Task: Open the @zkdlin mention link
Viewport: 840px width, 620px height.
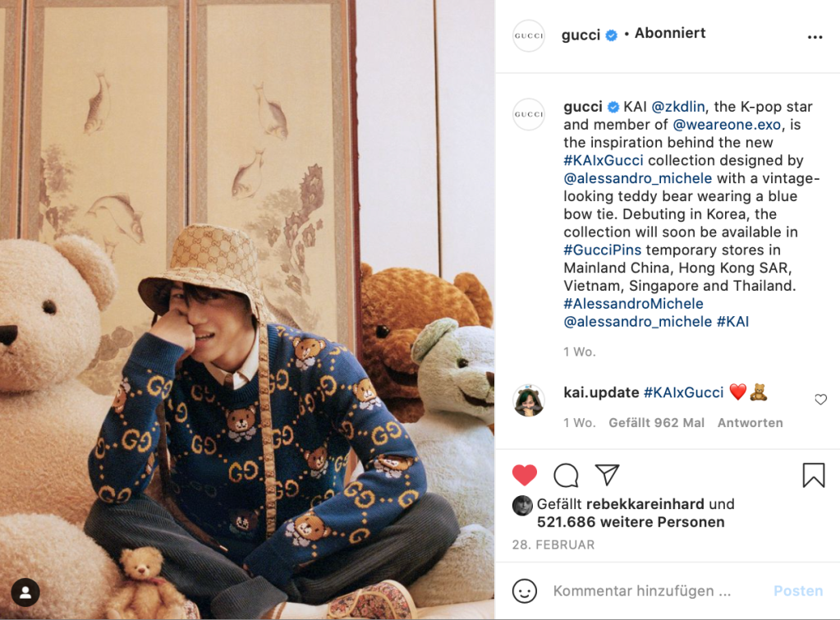Action: pyautogui.click(x=678, y=107)
